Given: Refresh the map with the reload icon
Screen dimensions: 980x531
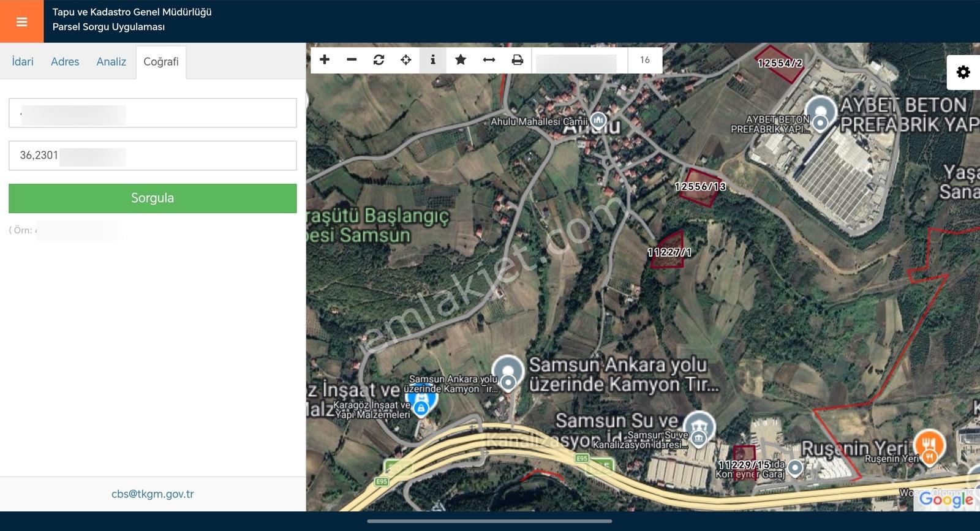Looking at the screenshot, I should tap(379, 59).
